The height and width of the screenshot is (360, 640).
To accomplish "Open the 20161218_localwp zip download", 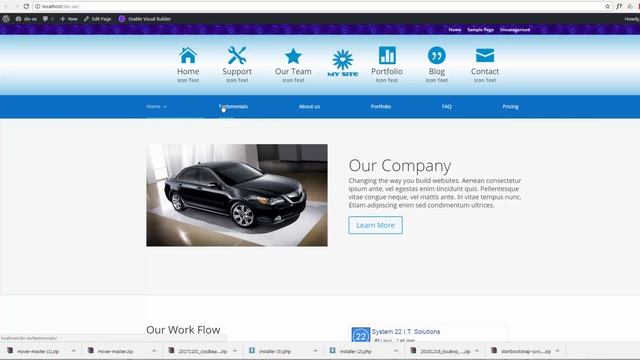I will (441, 351).
